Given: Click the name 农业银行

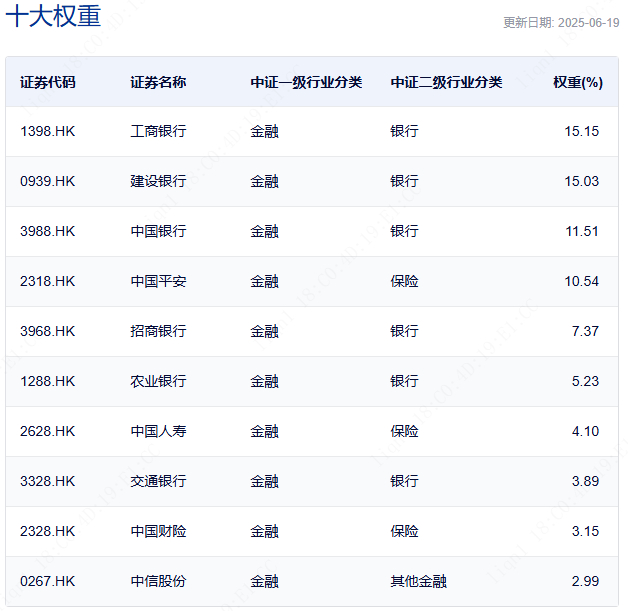Looking at the screenshot, I should (158, 381).
